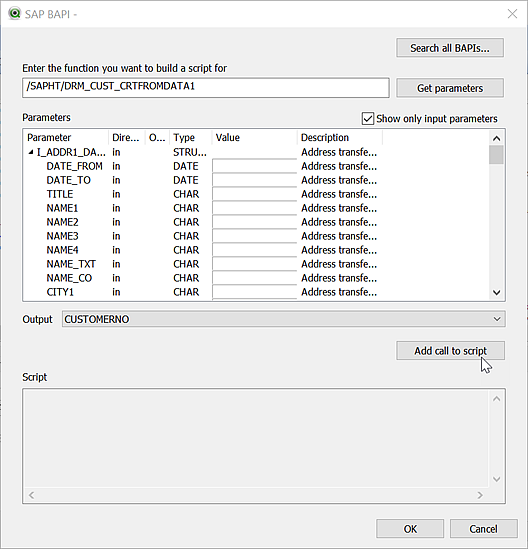Image resolution: width=528 pixels, height=549 pixels.
Task: Click the STRU... type cell
Action: coord(190,152)
